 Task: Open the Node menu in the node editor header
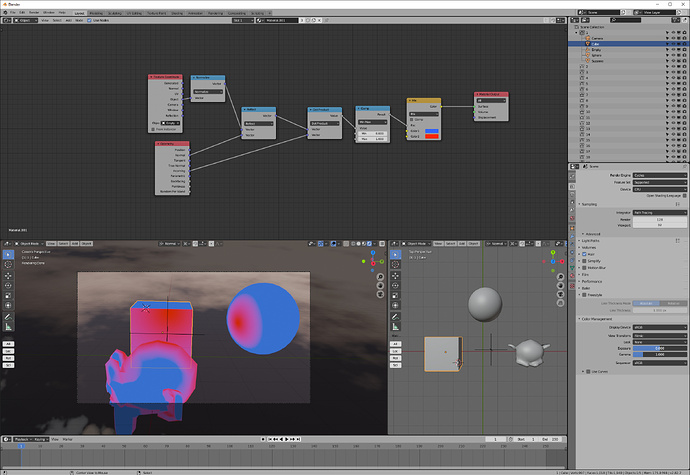[79, 20]
